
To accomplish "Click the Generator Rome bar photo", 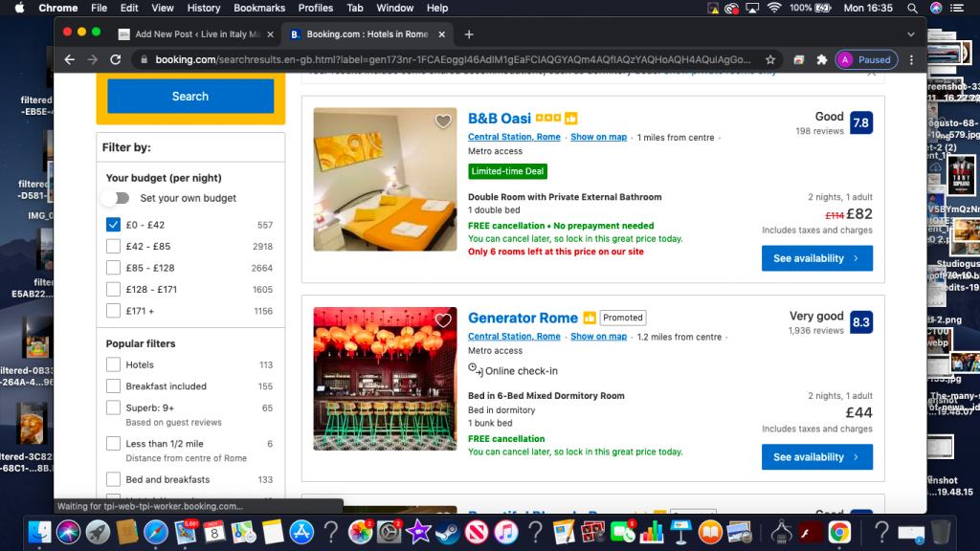I will tap(385, 379).
